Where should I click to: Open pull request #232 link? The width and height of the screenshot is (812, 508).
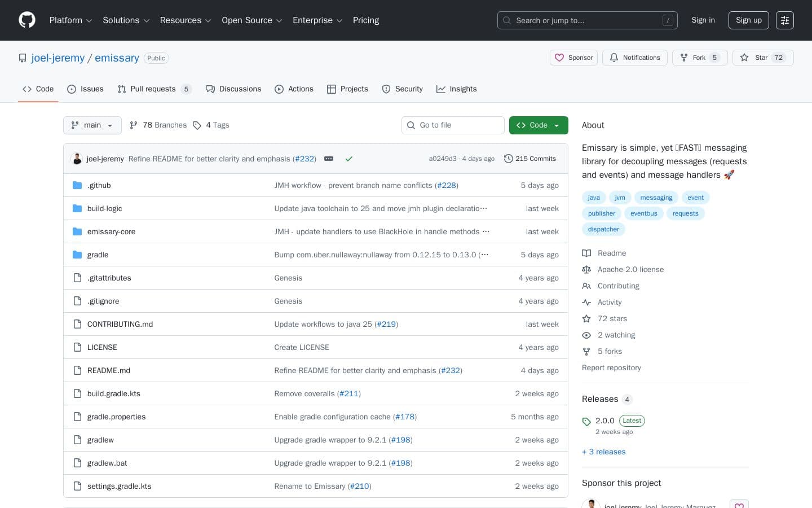click(304, 159)
